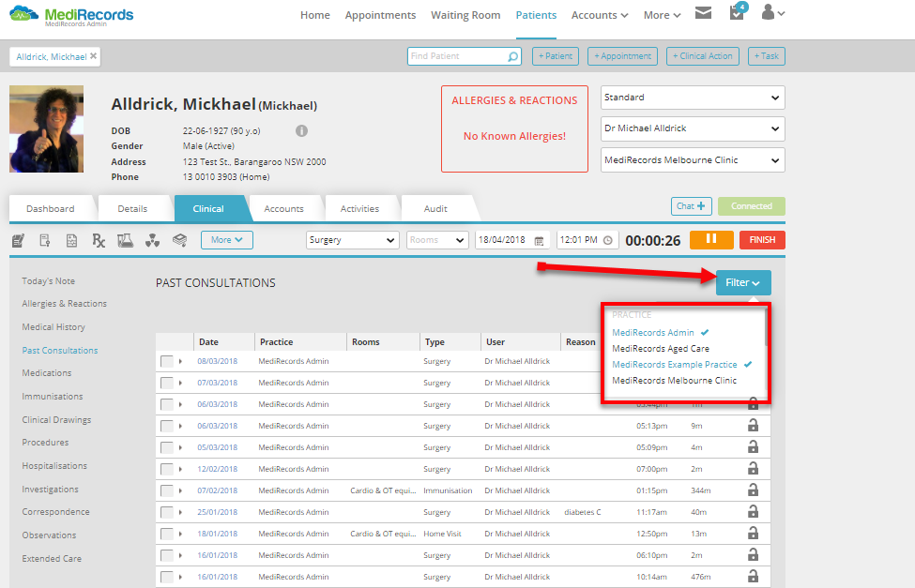This screenshot has height=588, width=915.
Task: Tick the checkbox for 12/02/2018 consultation
Action: [167, 470]
